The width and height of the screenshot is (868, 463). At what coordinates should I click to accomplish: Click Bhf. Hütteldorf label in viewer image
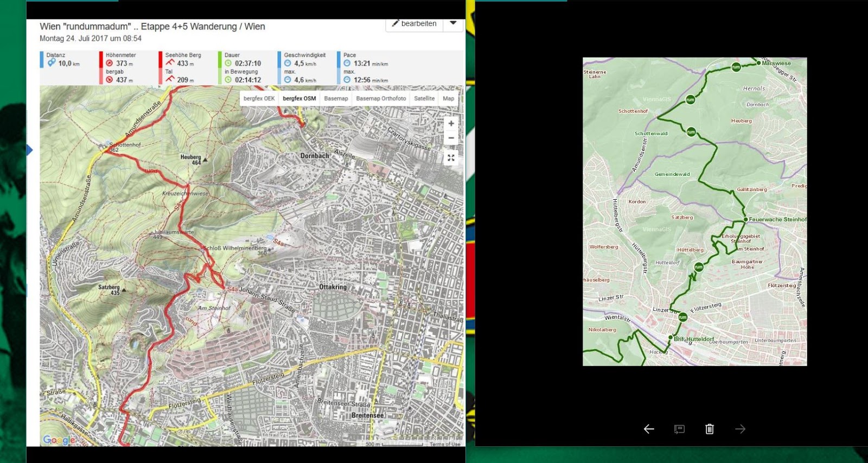pos(694,339)
